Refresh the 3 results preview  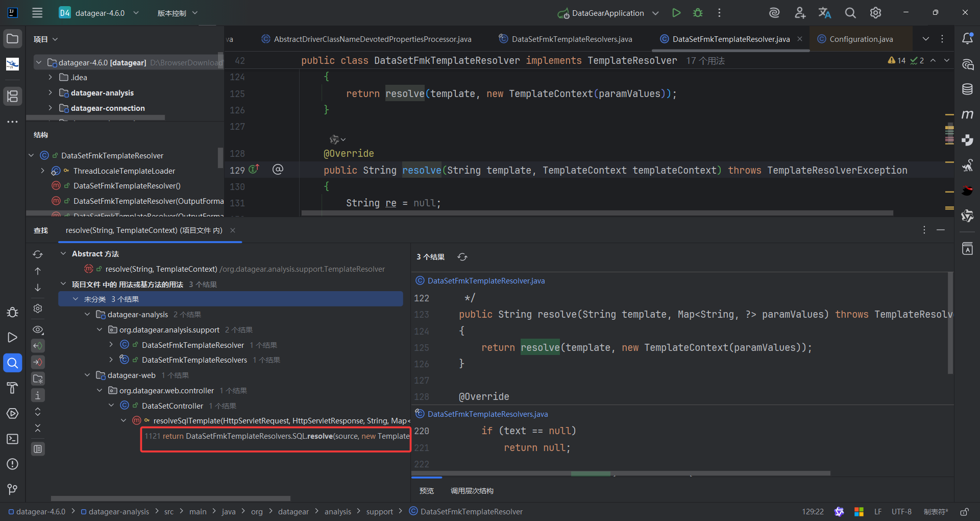click(462, 257)
